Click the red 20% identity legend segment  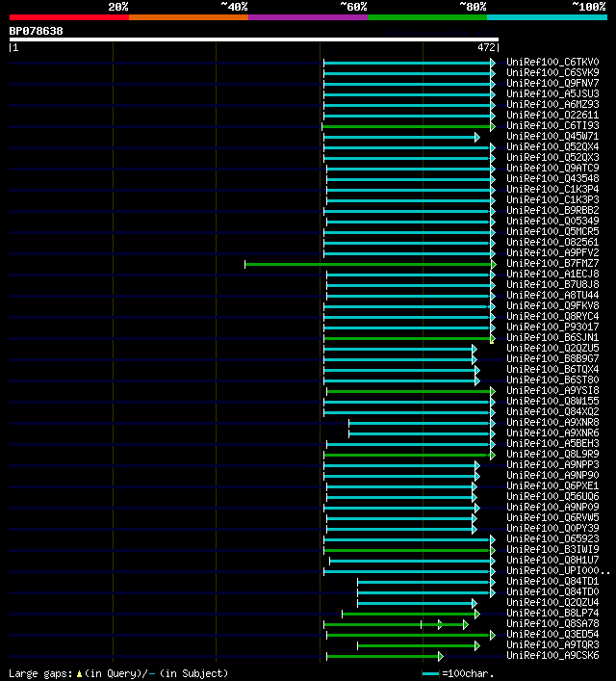(69, 17)
